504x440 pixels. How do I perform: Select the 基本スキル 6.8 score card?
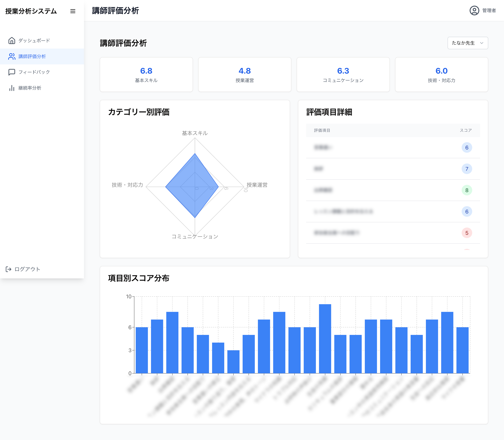146,75
